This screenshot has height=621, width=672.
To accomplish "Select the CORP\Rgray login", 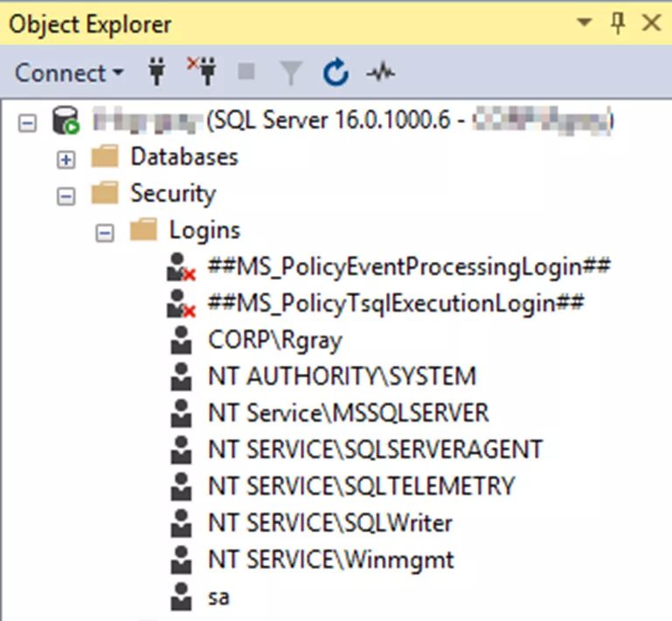I will click(x=275, y=341).
